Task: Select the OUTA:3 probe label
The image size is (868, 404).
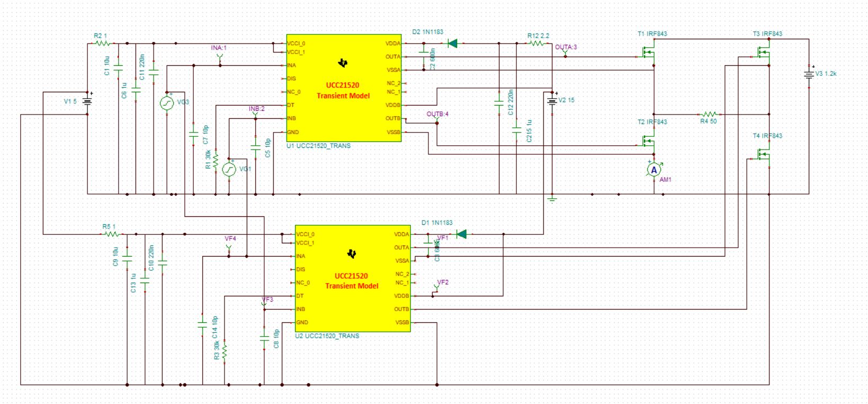Action: (566, 47)
